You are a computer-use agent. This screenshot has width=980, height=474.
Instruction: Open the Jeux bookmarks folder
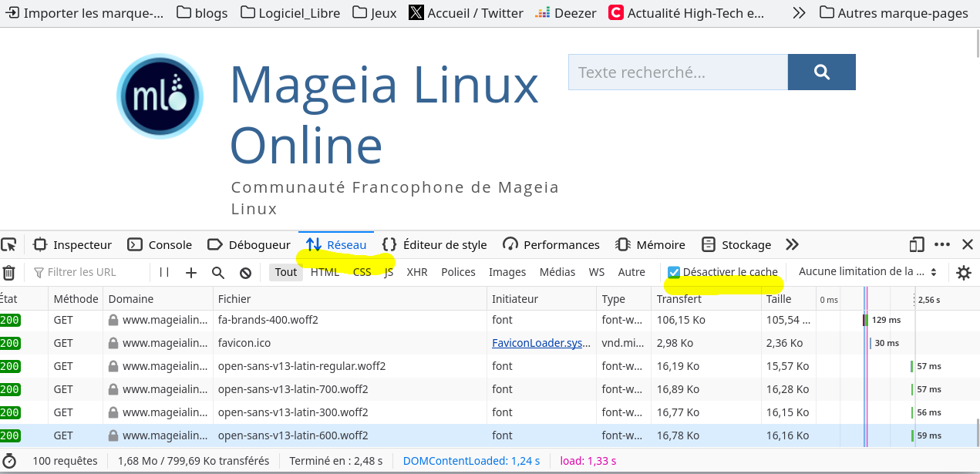(374, 12)
